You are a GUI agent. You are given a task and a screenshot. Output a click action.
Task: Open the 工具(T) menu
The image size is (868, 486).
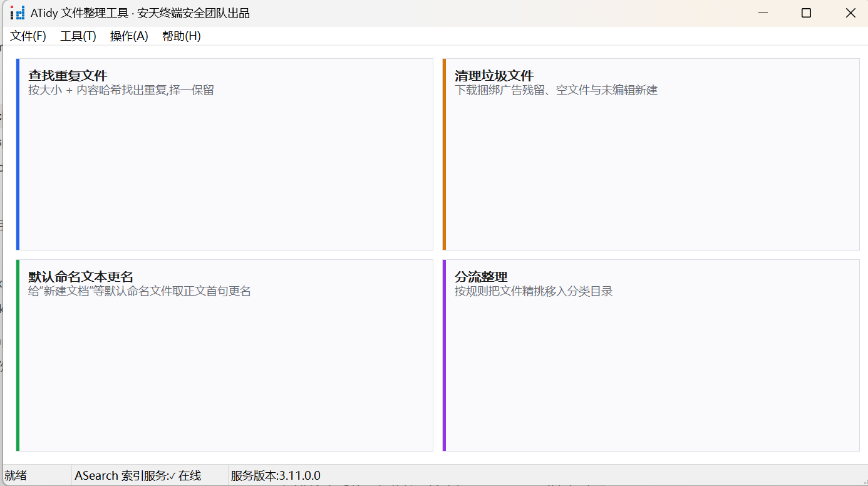point(78,36)
